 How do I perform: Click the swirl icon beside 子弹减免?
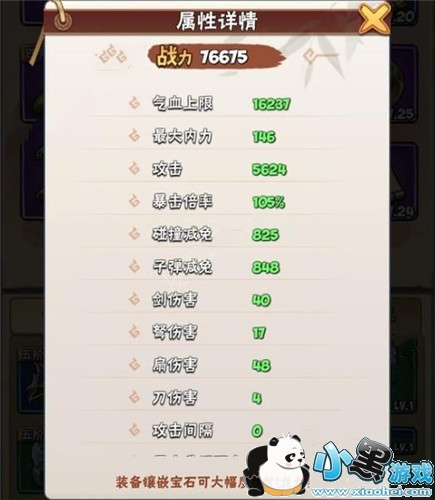[135, 267]
